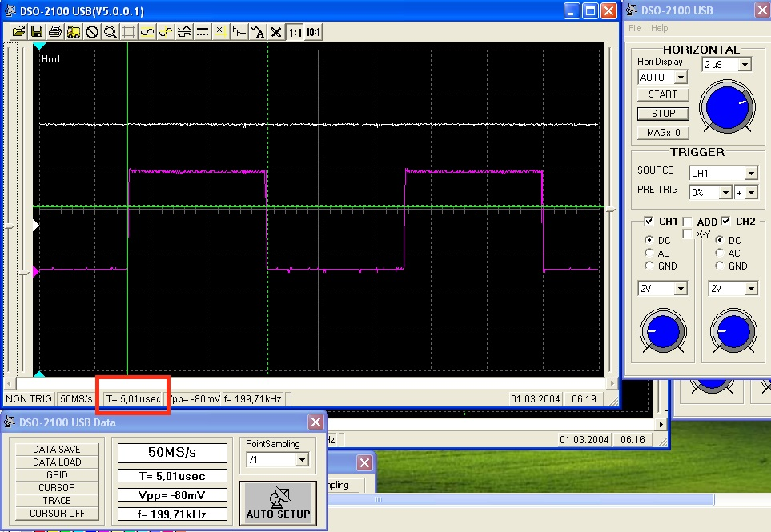Open the File menu

pos(635,28)
